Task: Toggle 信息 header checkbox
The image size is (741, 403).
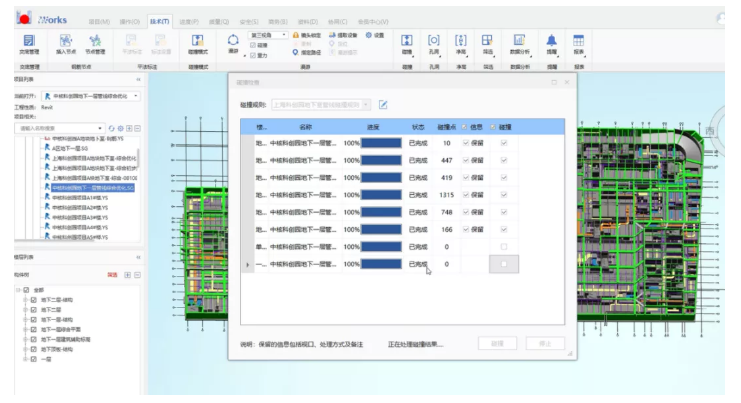Action: [465, 127]
